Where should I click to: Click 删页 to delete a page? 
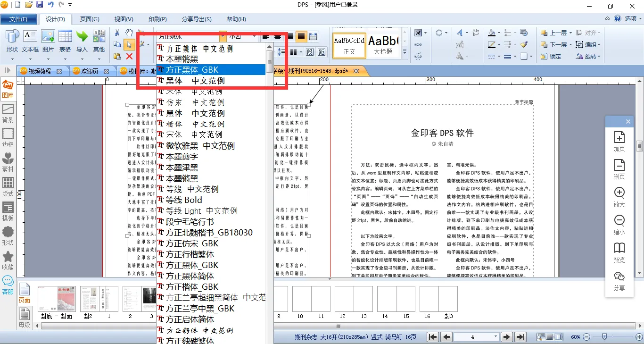[x=619, y=169]
